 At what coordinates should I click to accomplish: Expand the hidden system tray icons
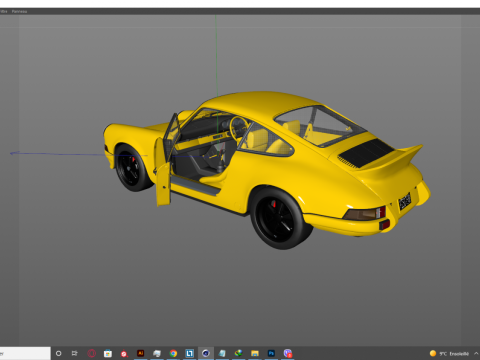click(x=476, y=353)
